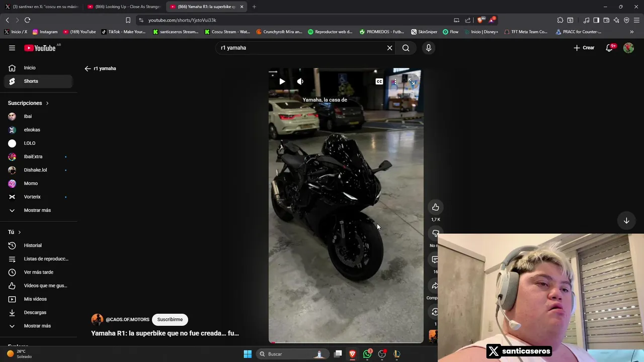This screenshot has height=362, width=644.
Task: Select Shorts in the sidebar
Action: click(38, 81)
